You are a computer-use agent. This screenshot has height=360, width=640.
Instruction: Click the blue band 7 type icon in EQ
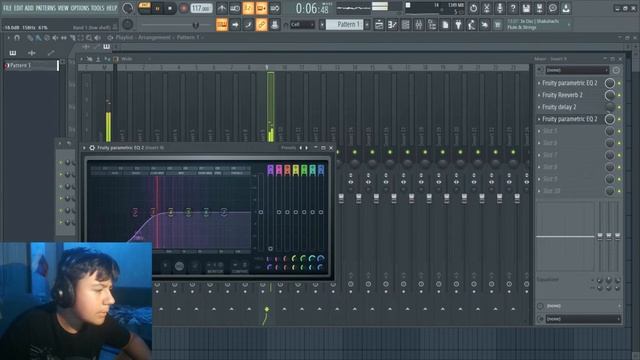321,170
